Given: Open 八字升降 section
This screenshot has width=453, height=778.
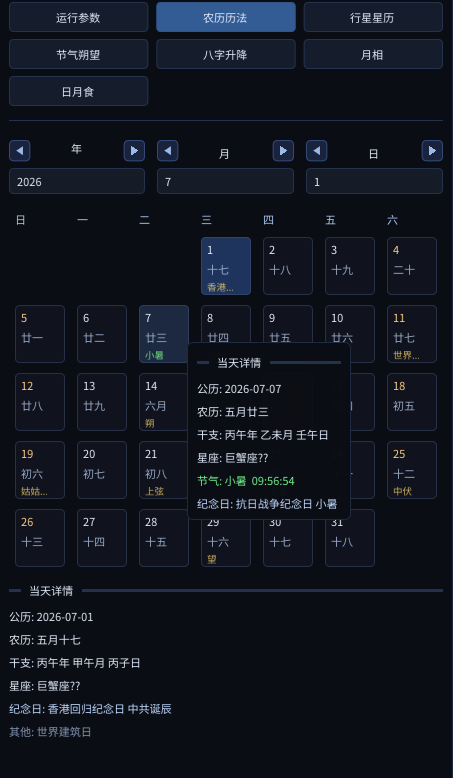Looking at the screenshot, I should click(226, 54).
